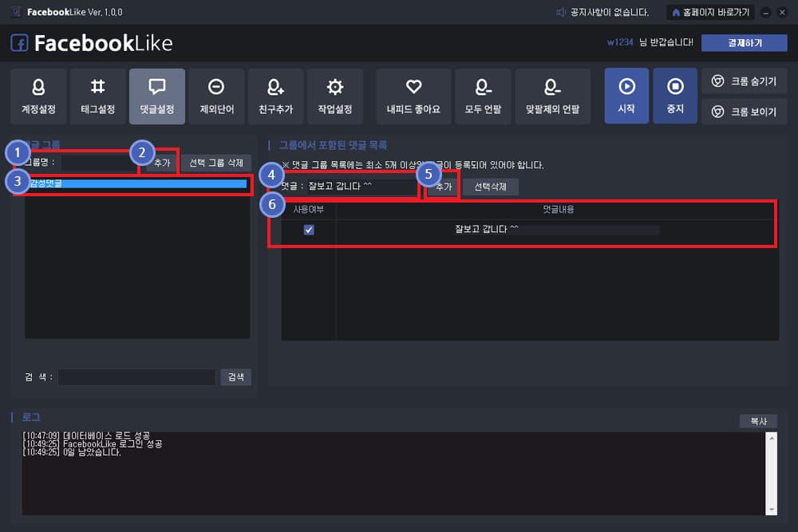Copy the log with 복사 button
The image size is (798, 532).
coord(758,421)
